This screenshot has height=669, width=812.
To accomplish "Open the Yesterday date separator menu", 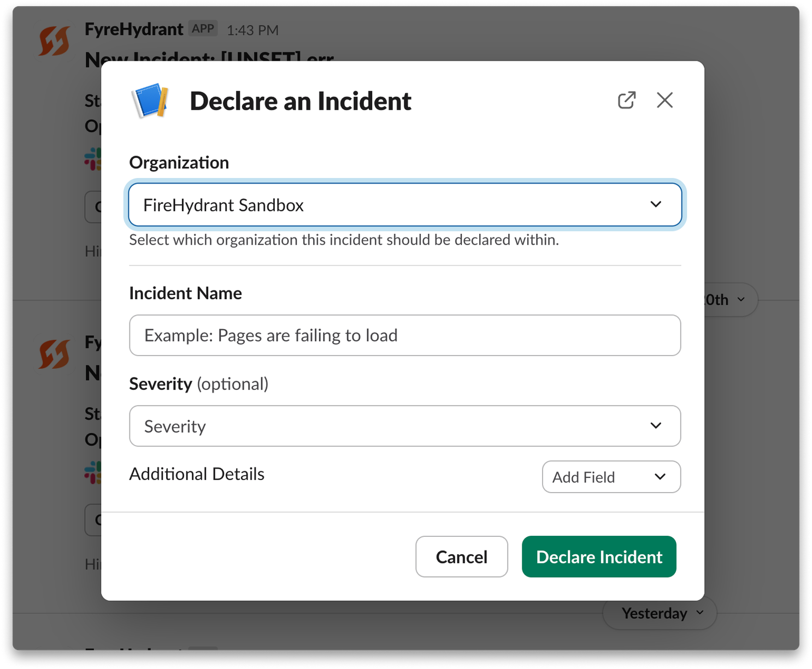I will [660, 613].
